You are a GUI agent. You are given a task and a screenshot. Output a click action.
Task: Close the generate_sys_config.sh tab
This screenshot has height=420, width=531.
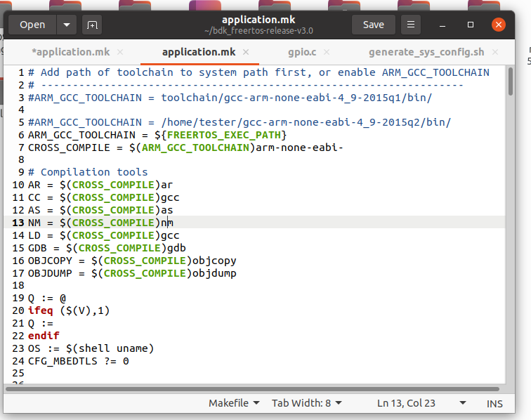pos(494,52)
